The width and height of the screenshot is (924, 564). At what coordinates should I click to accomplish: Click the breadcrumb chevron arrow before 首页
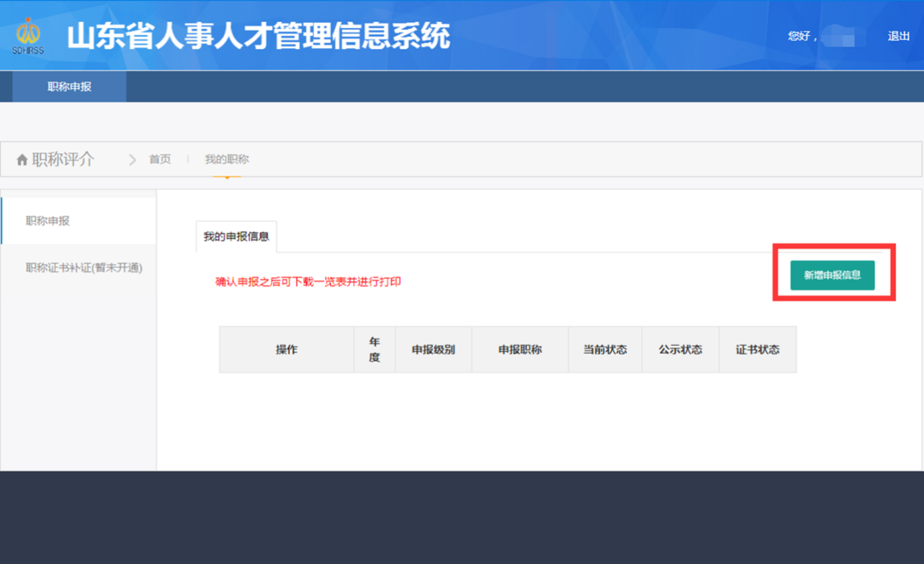[132, 159]
